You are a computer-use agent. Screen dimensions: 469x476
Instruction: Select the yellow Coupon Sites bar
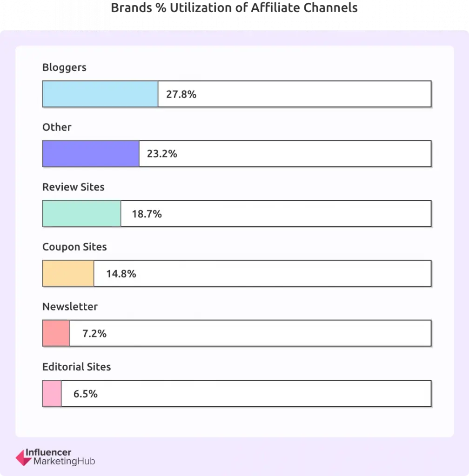click(68, 273)
